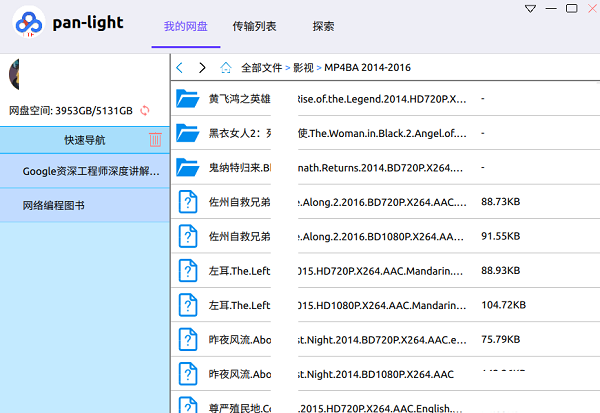
Task: Click Along.2.2016.BD1080P.X264 text
Action: tap(381, 237)
